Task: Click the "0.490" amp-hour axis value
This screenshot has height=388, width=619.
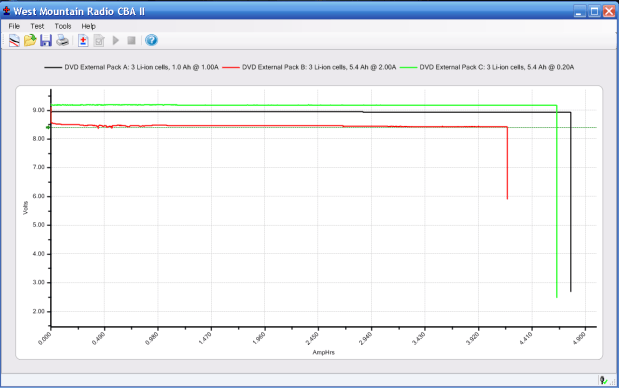Action: (98, 339)
